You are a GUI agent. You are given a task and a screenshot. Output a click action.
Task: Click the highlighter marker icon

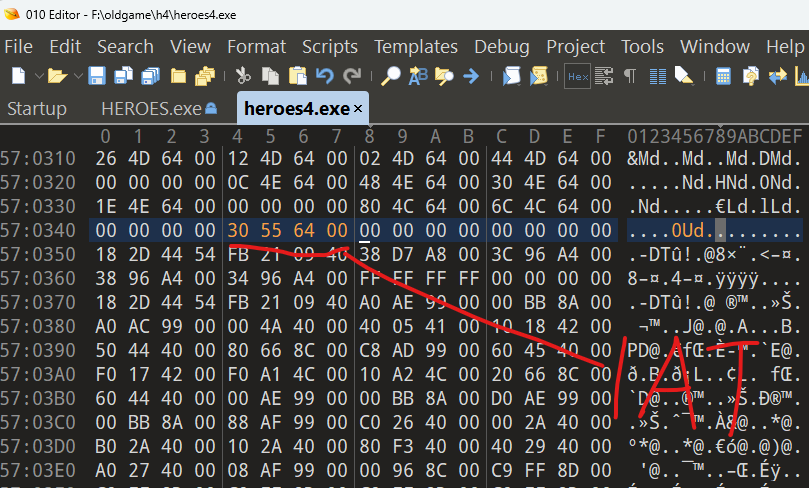pyautogui.click(x=684, y=76)
